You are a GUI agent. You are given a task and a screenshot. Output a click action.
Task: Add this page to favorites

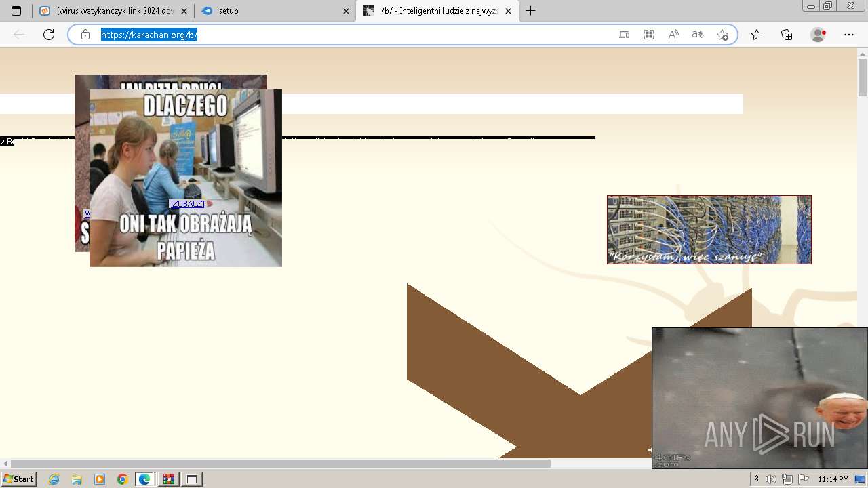[x=722, y=35]
